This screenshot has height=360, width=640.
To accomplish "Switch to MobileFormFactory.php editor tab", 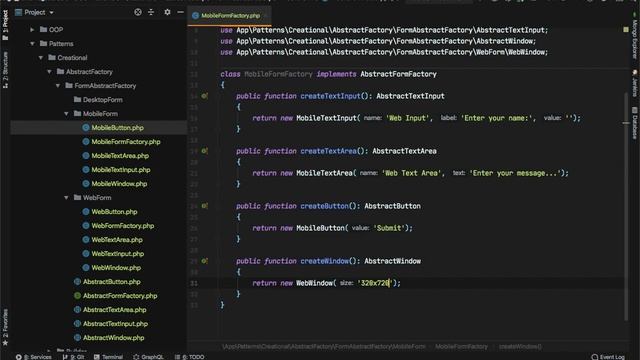I will (x=231, y=16).
